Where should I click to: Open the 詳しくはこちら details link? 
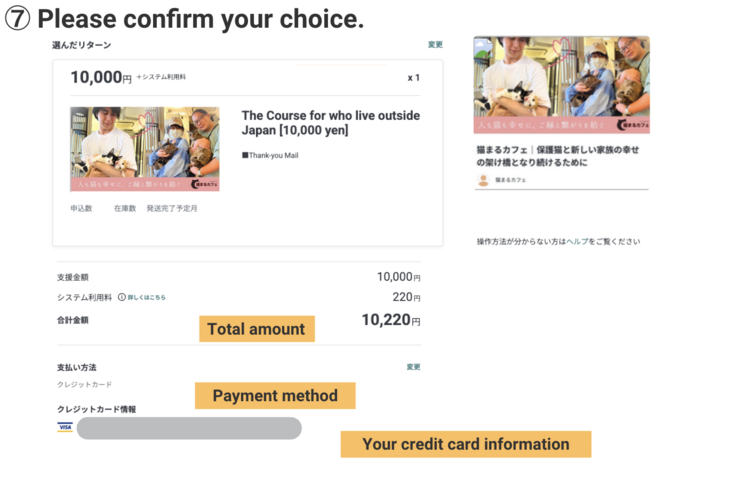(147, 297)
